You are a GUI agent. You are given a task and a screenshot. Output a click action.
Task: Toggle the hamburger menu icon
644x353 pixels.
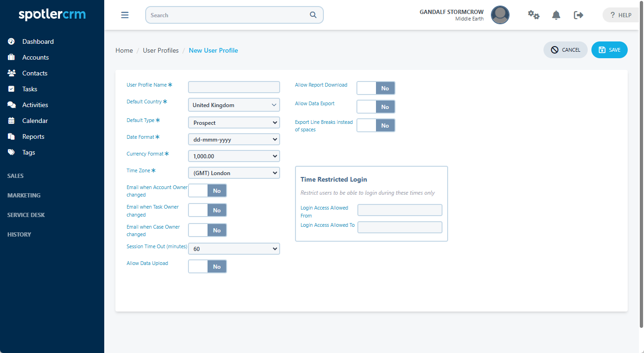coord(125,15)
